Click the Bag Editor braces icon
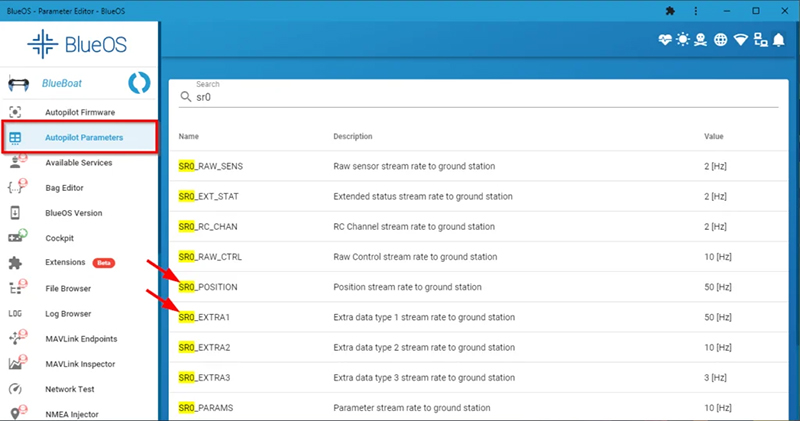Screen dimensions: 800x421 (16, 187)
